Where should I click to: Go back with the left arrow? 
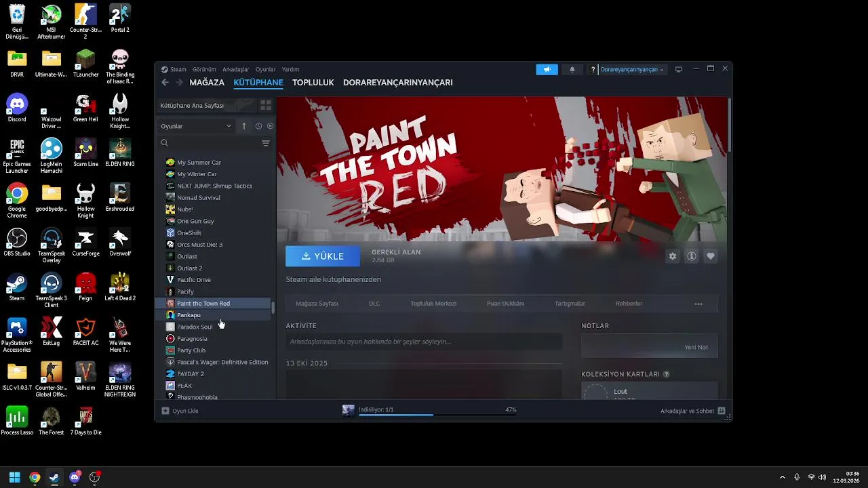pyautogui.click(x=165, y=82)
